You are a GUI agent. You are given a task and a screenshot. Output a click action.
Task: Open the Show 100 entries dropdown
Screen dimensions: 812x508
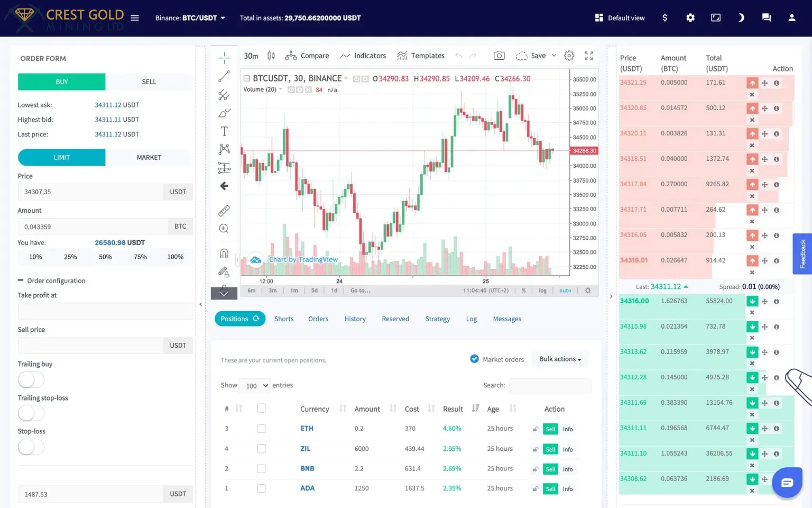[x=255, y=386]
